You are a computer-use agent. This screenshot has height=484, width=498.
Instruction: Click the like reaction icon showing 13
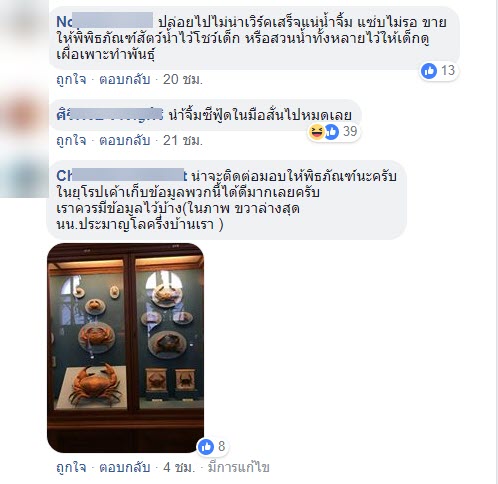click(x=429, y=71)
